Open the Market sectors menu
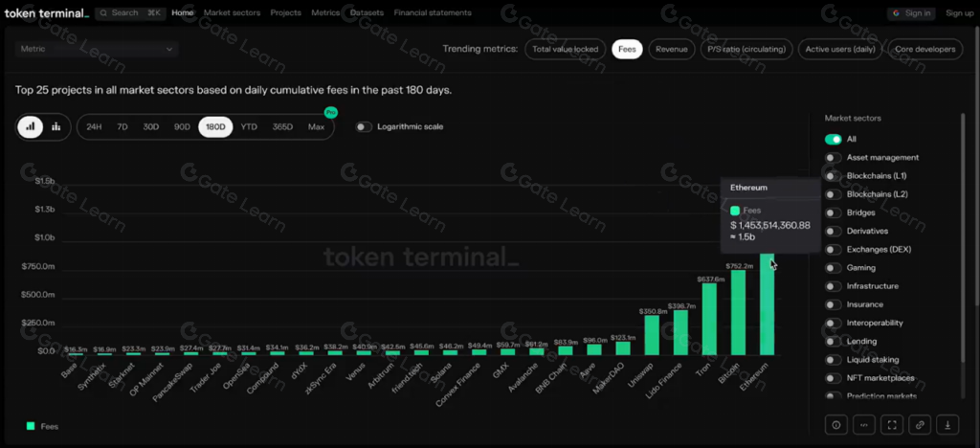This screenshot has height=448, width=980. [x=233, y=13]
